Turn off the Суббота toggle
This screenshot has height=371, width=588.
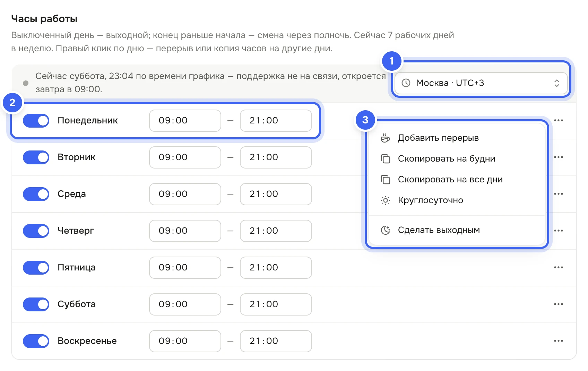pos(36,304)
